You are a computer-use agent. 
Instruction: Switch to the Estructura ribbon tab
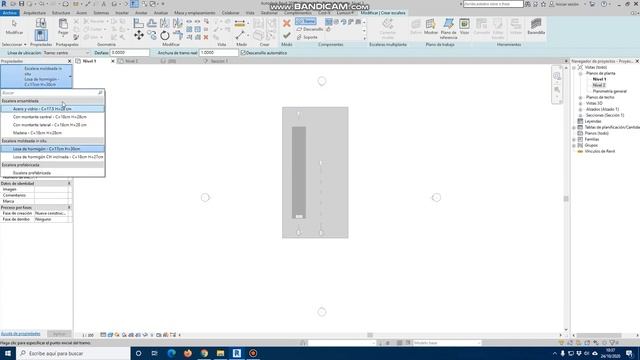(61, 13)
